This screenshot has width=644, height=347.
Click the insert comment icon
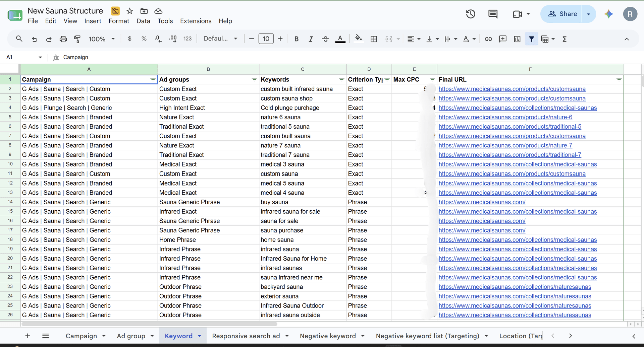click(x=503, y=39)
